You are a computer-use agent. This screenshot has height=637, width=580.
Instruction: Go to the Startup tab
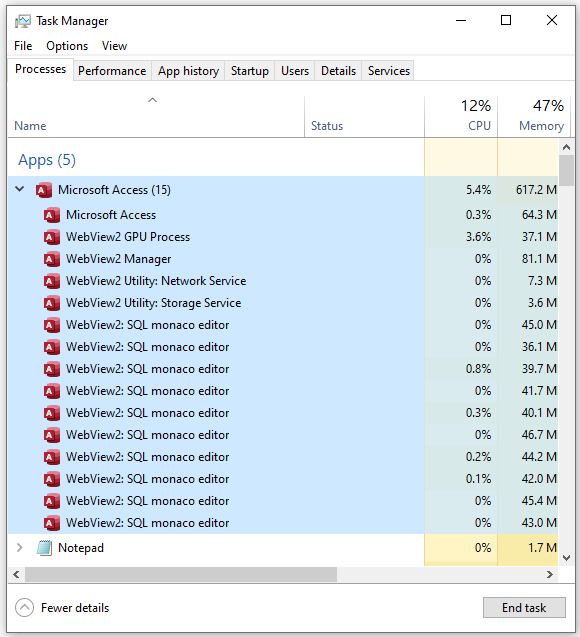click(250, 71)
